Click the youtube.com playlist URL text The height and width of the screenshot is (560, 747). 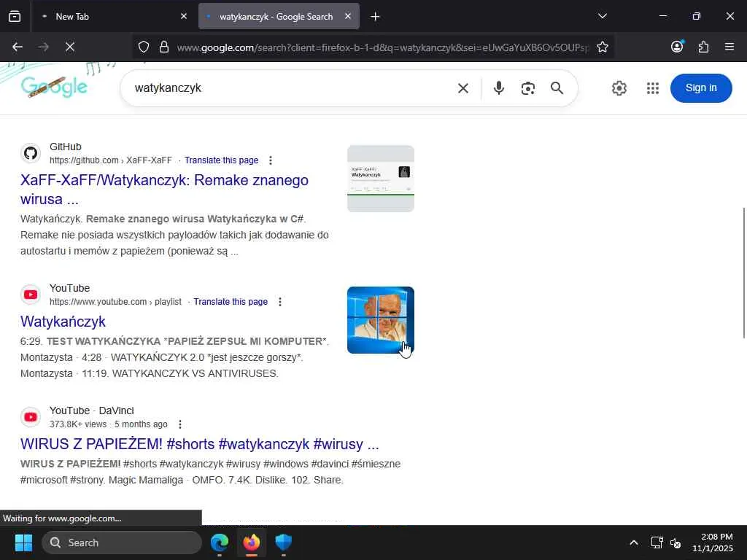115,302
